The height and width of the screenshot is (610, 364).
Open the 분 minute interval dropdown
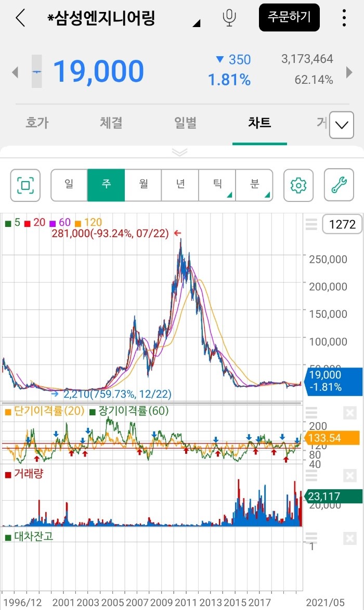click(254, 185)
